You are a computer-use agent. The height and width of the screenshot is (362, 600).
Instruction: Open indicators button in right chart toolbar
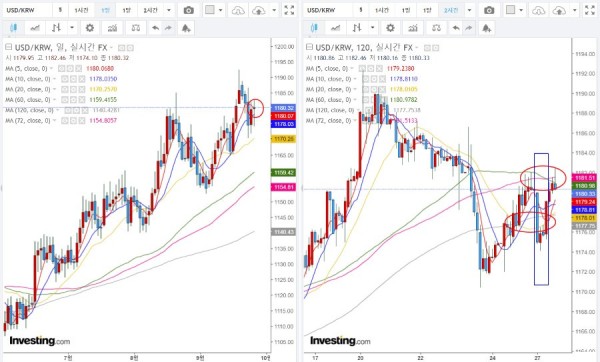(x=412, y=28)
